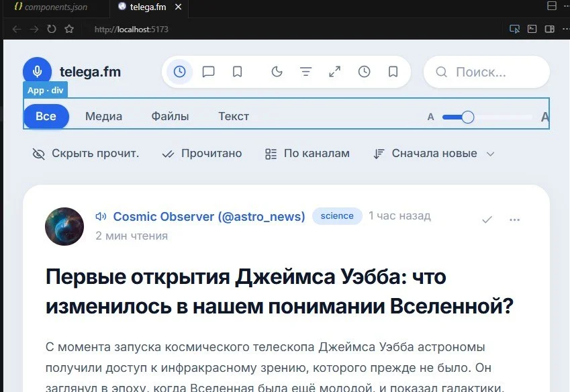This screenshot has height=392, width=570.
Task: Toggle the По каналам grouping
Action: click(x=307, y=154)
